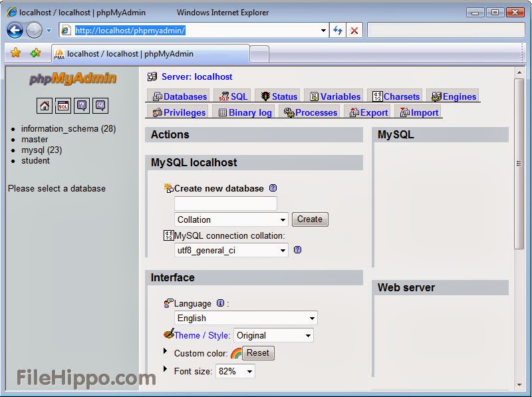
Task: Open phpMyAdmin documentation icon in sidebar
Action: tap(82, 106)
